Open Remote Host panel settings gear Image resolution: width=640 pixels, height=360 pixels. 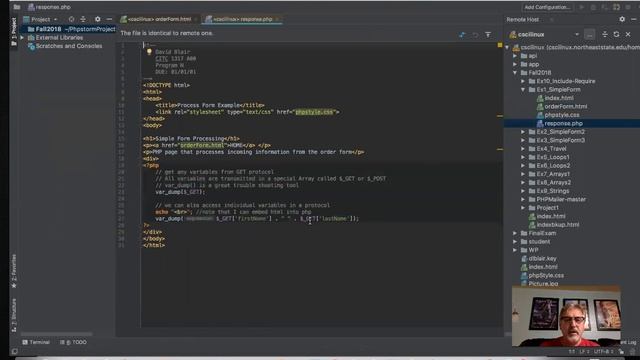pos(622,19)
